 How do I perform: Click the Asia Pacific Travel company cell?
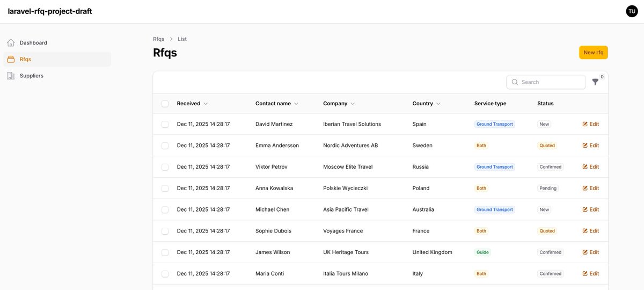tap(346, 210)
